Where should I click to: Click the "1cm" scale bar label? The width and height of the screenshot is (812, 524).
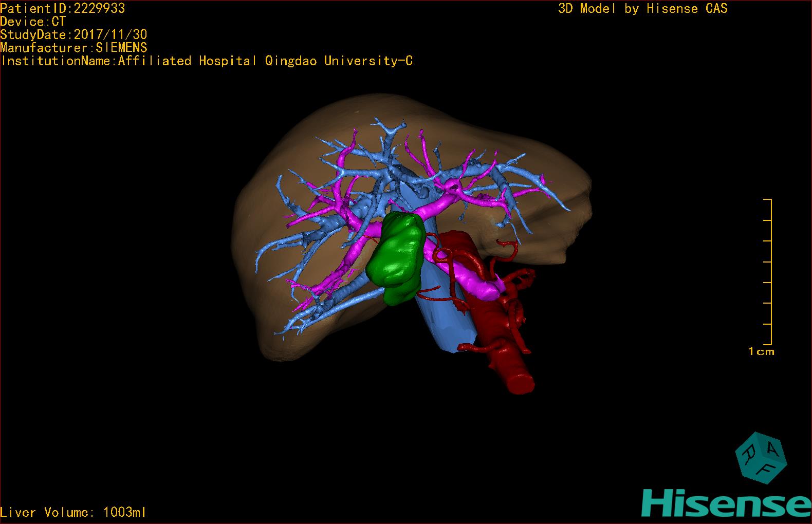[761, 352]
